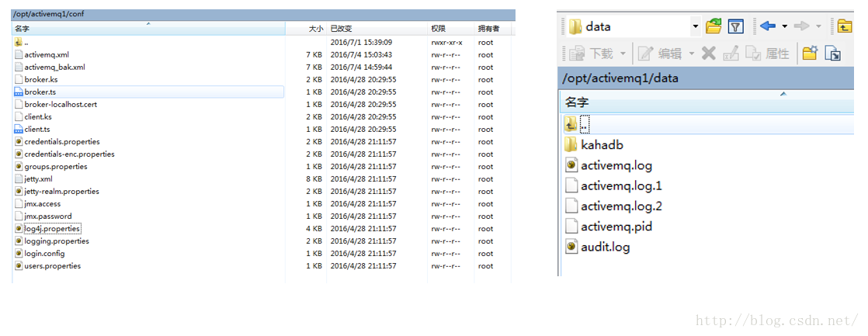Select the jmx.access file

40,204
